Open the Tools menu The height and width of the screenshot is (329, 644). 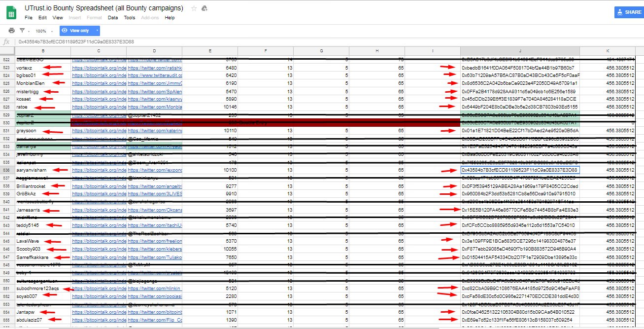point(130,18)
